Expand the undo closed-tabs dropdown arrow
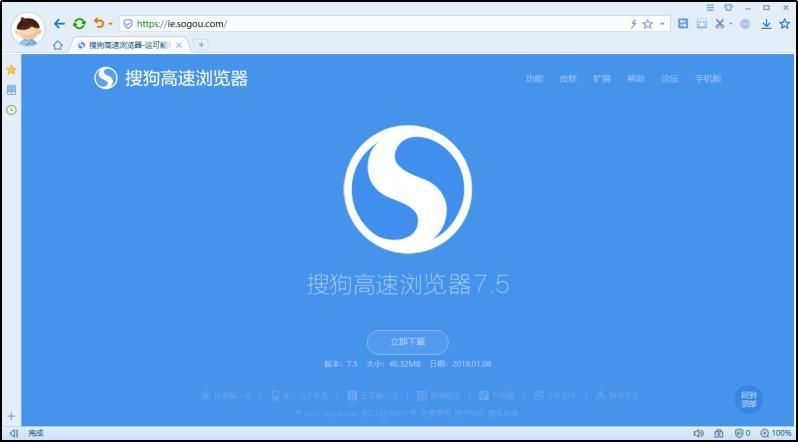The width and height of the screenshot is (798, 442). coord(110,24)
